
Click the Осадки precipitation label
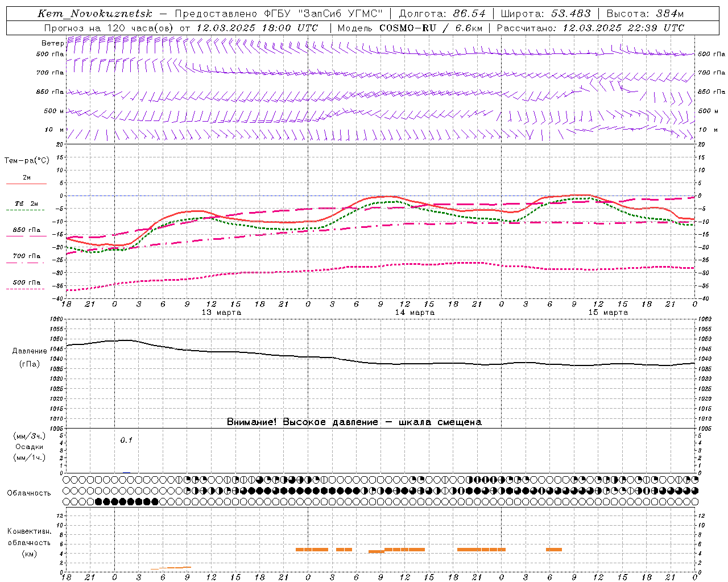point(29,447)
